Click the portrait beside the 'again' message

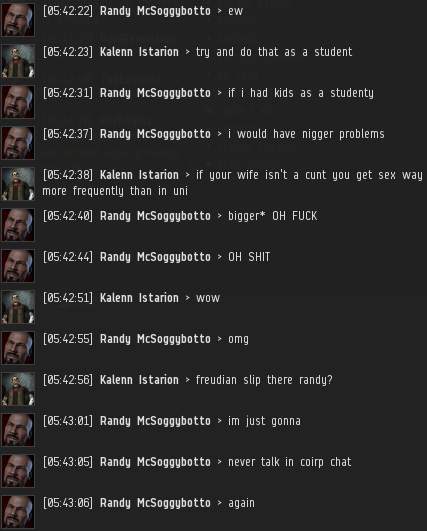coord(18,512)
